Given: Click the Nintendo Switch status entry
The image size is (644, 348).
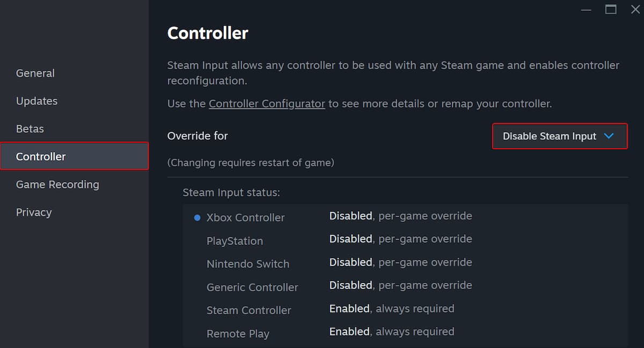Looking at the screenshot, I should coord(248,264).
